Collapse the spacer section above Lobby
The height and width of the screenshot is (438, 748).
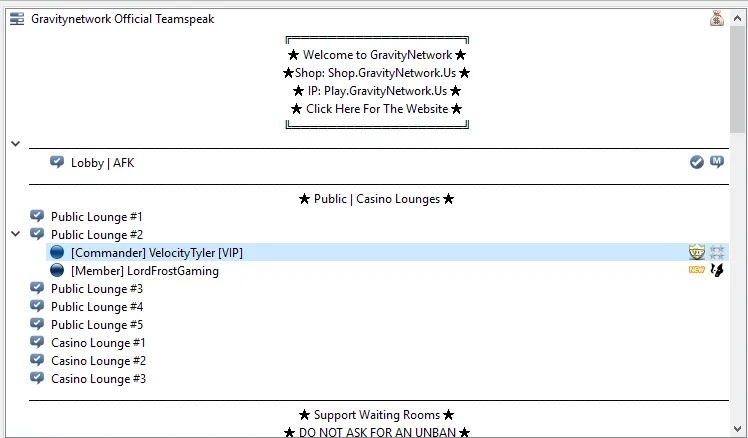(15, 144)
